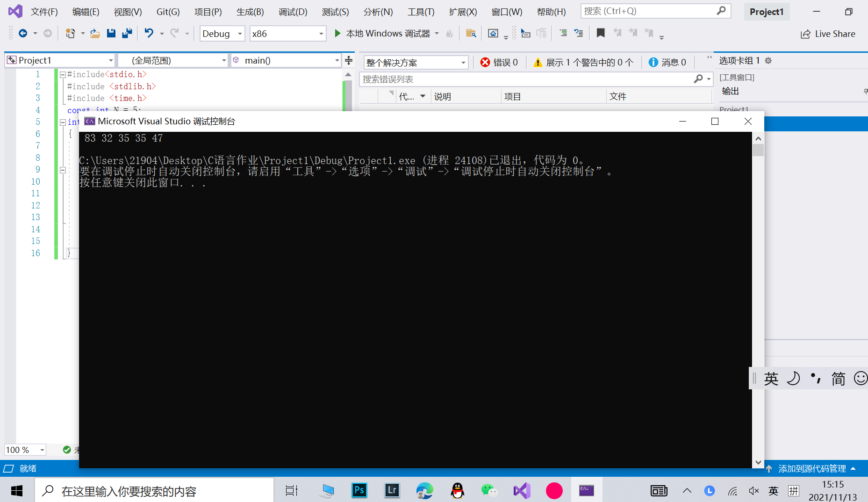Open the (全局范围) dropdown
868x502 pixels.
point(172,60)
